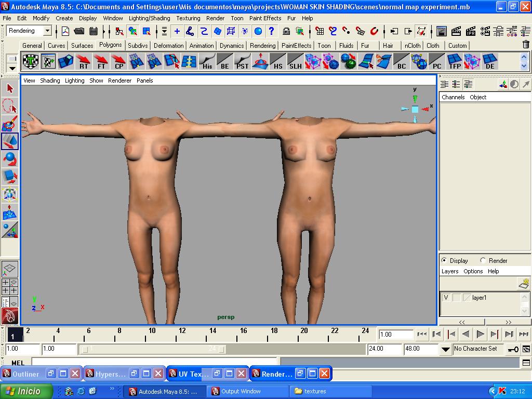Screen dimensions: 532x399
Task: Switch to the Rendering shelf tab
Action: (262, 46)
